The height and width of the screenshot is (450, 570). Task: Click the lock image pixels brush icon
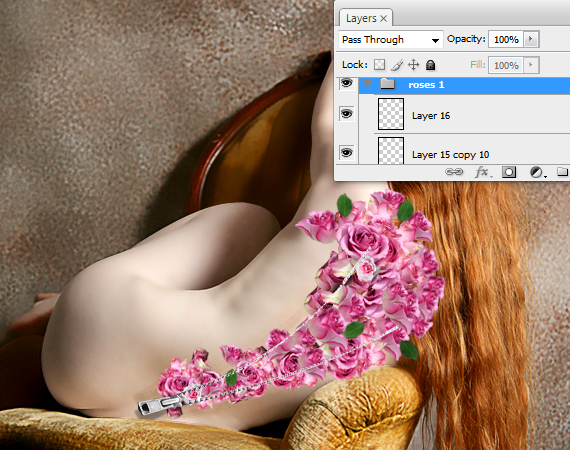[x=397, y=65]
